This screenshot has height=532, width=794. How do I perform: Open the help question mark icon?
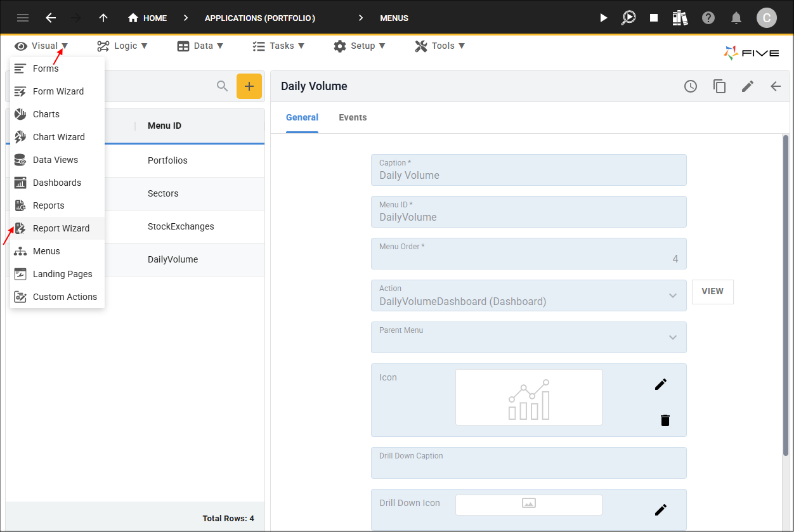click(x=708, y=18)
